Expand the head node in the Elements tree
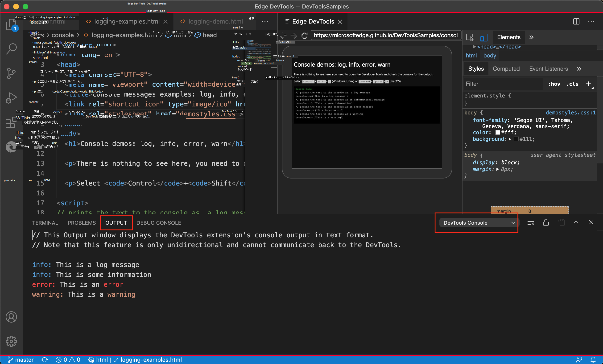The image size is (603, 364). point(474,47)
